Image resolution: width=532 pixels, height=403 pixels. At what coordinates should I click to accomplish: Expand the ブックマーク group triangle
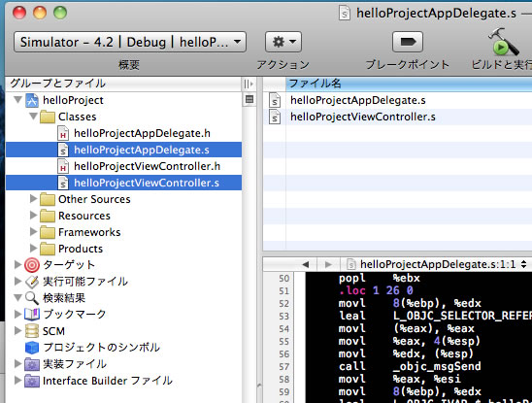coord(17,314)
